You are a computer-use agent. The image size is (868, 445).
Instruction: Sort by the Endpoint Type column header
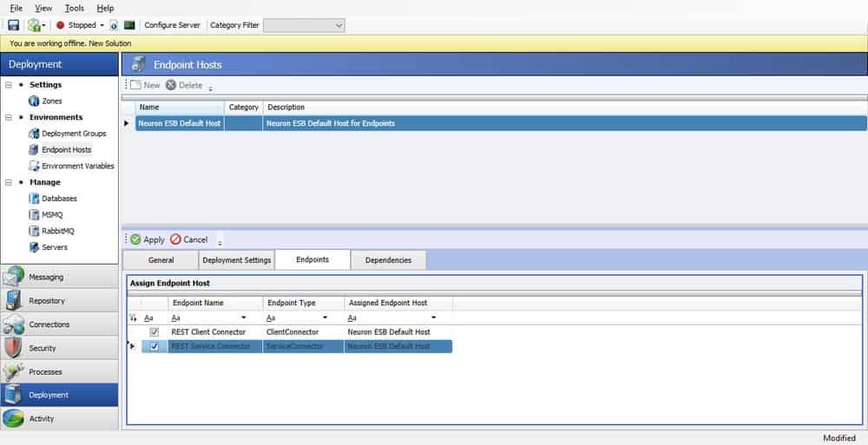303,304
